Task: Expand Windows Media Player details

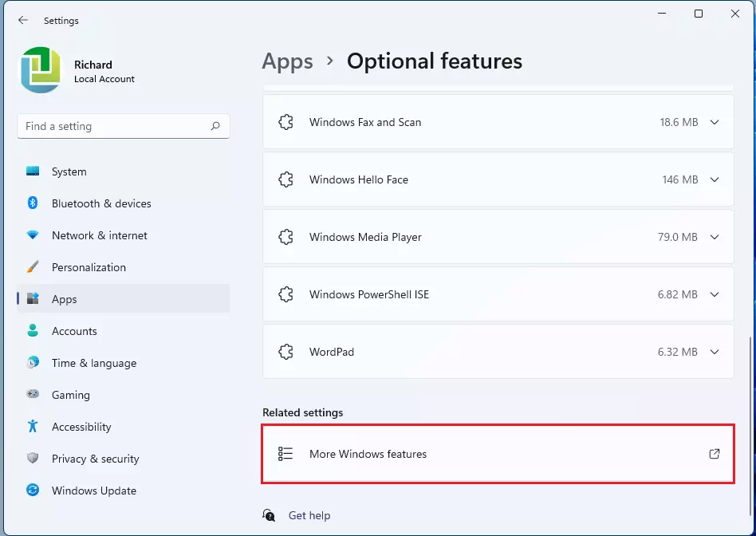Action: point(715,237)
